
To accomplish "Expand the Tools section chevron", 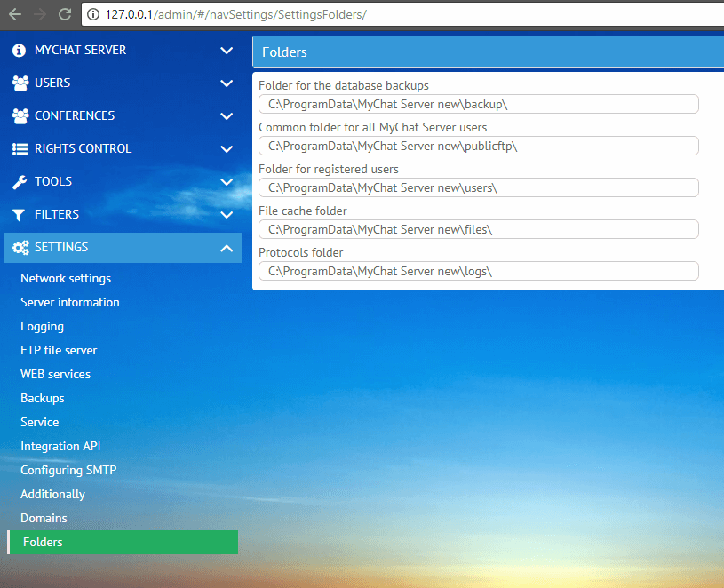I will pos(227,182).
